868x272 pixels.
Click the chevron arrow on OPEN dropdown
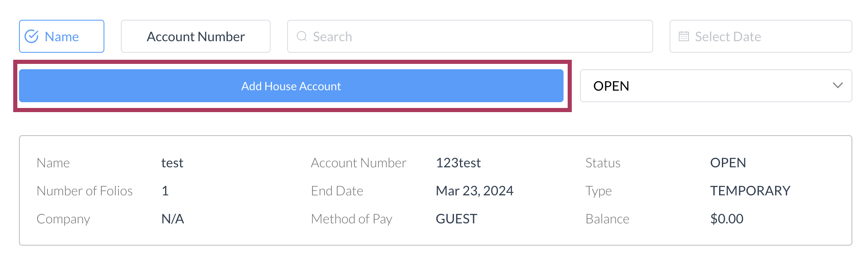click(x=837, y=86)
